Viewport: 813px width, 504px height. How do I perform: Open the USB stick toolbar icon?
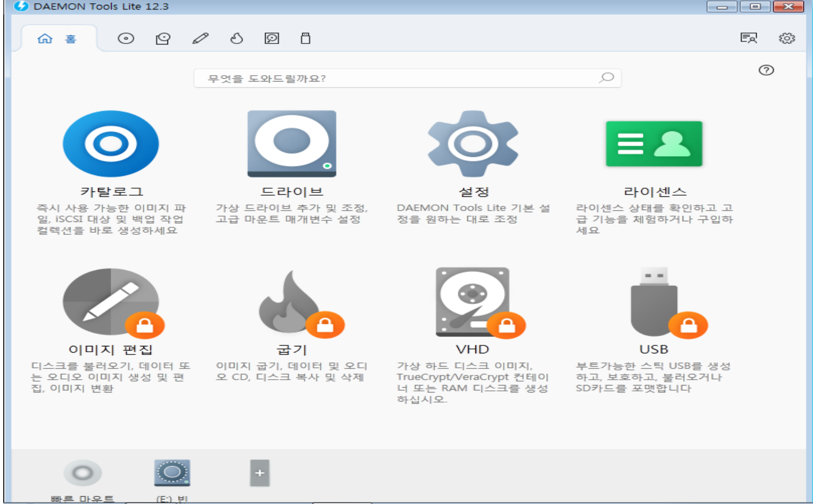(305, 39)
